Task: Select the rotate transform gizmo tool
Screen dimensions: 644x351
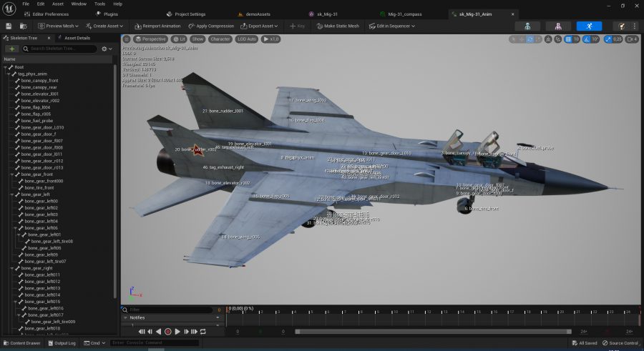Action: [x=530, y=39]
